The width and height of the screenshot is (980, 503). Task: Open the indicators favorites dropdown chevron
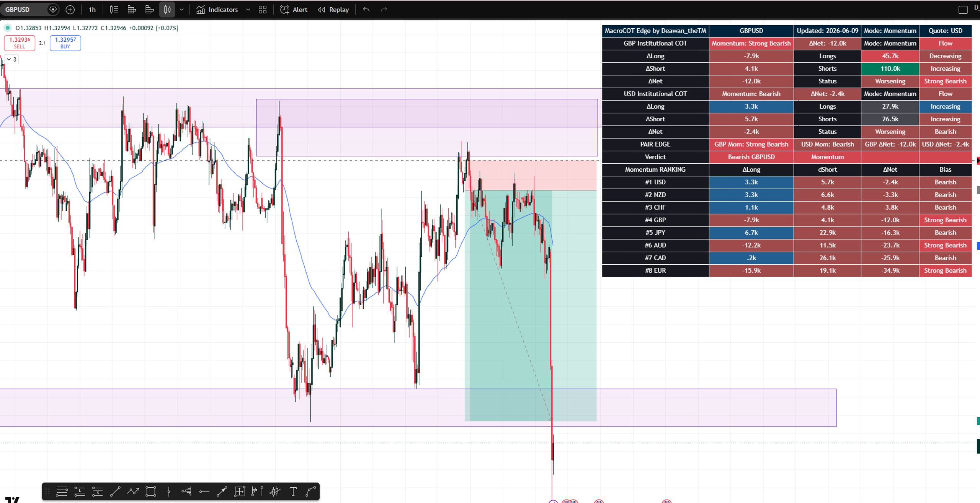[x=248, y=10]
